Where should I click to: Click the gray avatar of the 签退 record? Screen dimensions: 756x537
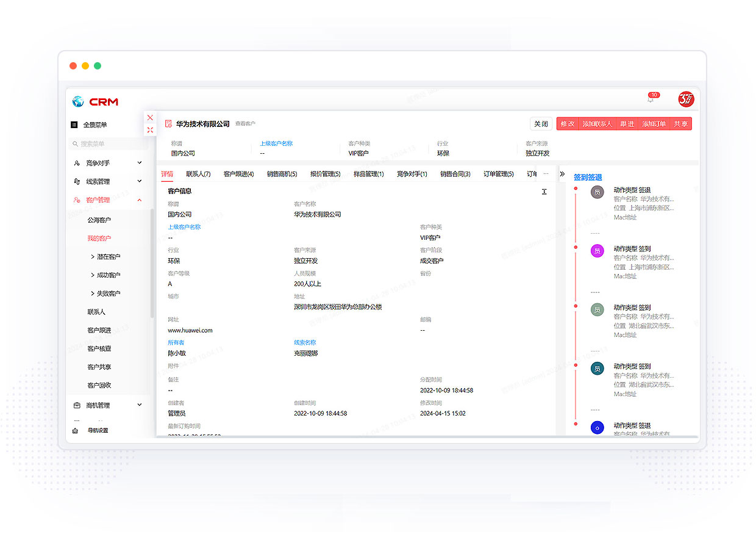(597, 192)
